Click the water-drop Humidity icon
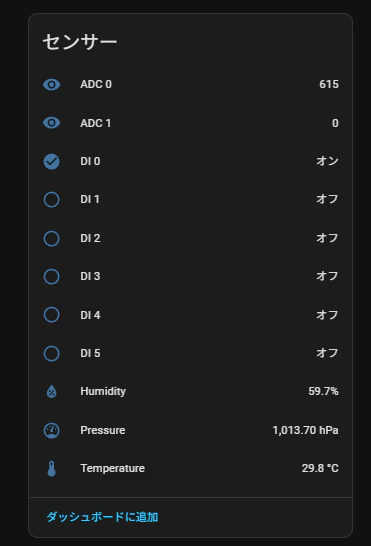This screenshot has height=546, width=371. pos(52,392)
